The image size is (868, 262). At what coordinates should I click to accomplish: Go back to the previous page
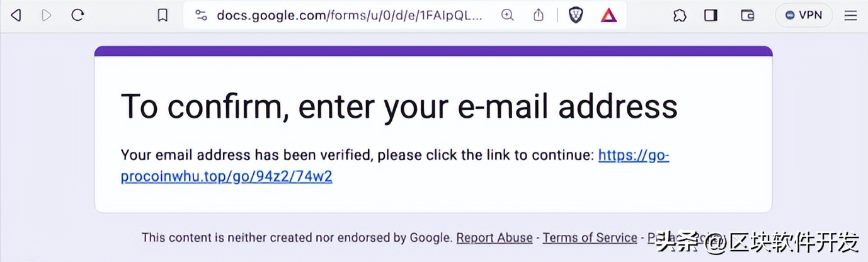(16, 15)
